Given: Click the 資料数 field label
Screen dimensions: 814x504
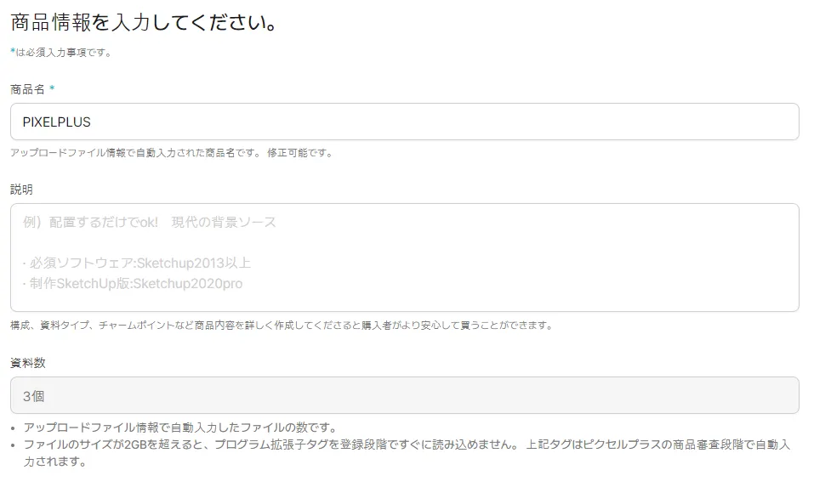Looking at the screenshot, I should click(x=28, y=363).
